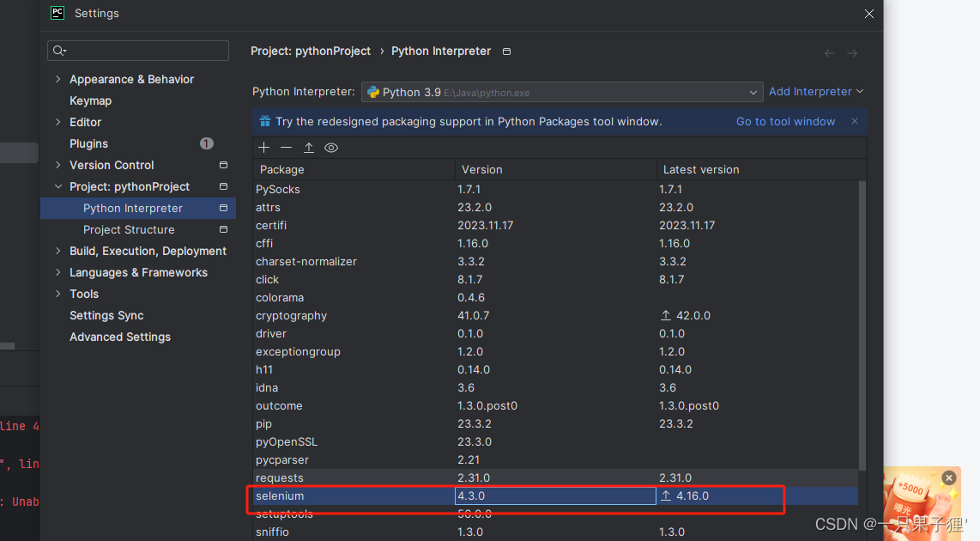Expand Languages & Frameworks section

[x=58, y=273]
